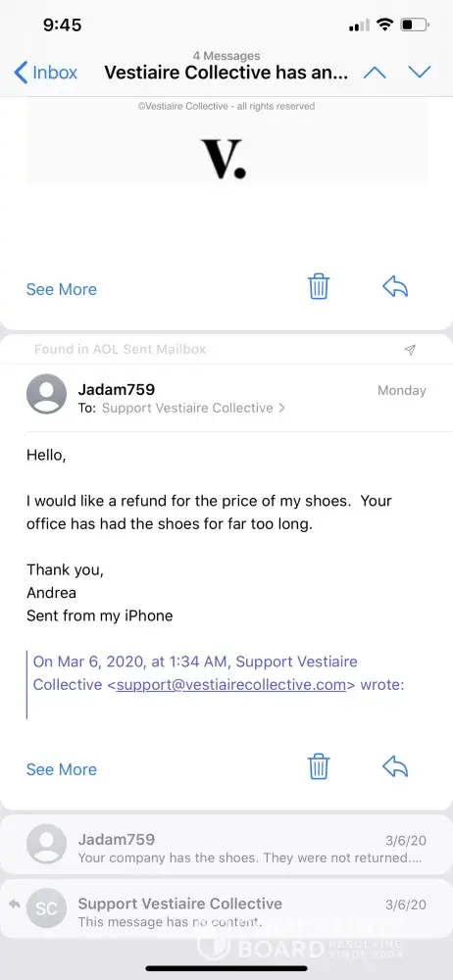The image size is (453, 980).
Task: Tap the previous message up arrow
Action: tap(375, 73)
